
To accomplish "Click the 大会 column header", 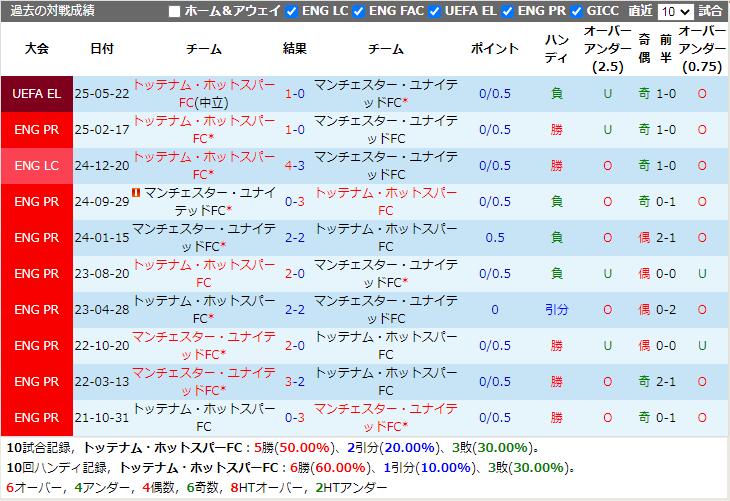I will pos(36,49).
